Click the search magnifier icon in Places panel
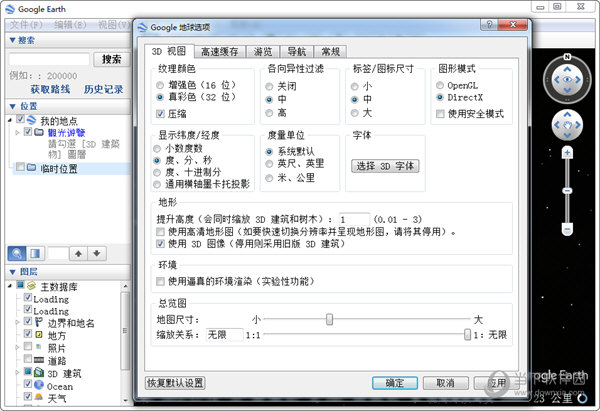The width and height of the screenshot is (600, 411). coord(17,253)
